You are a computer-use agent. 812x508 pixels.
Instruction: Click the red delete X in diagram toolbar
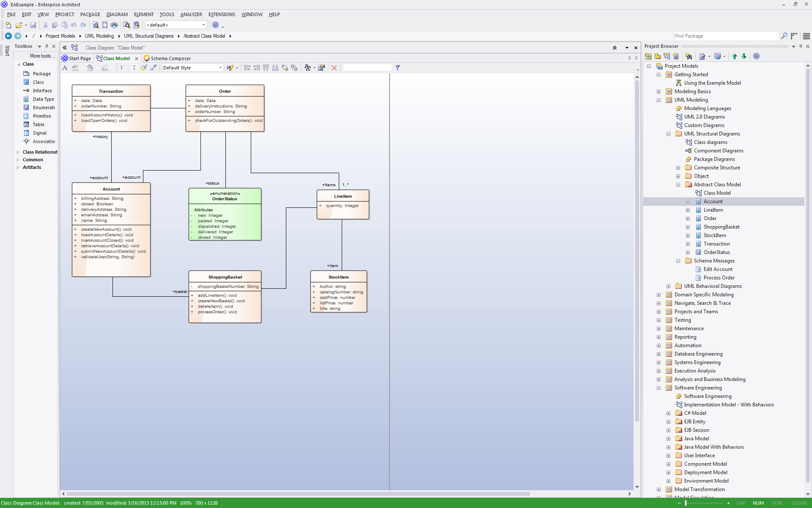(x=334, y=68)
